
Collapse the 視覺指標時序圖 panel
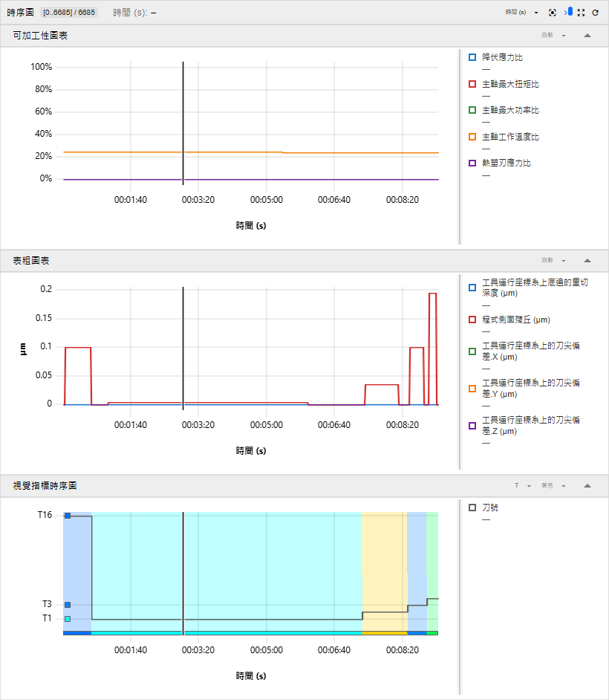(x=587, y=485)
